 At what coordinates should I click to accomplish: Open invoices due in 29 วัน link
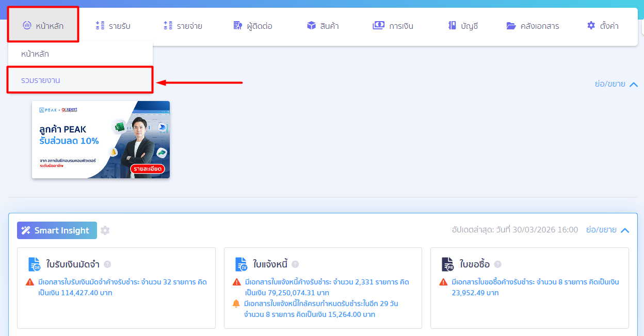[322, 309]
